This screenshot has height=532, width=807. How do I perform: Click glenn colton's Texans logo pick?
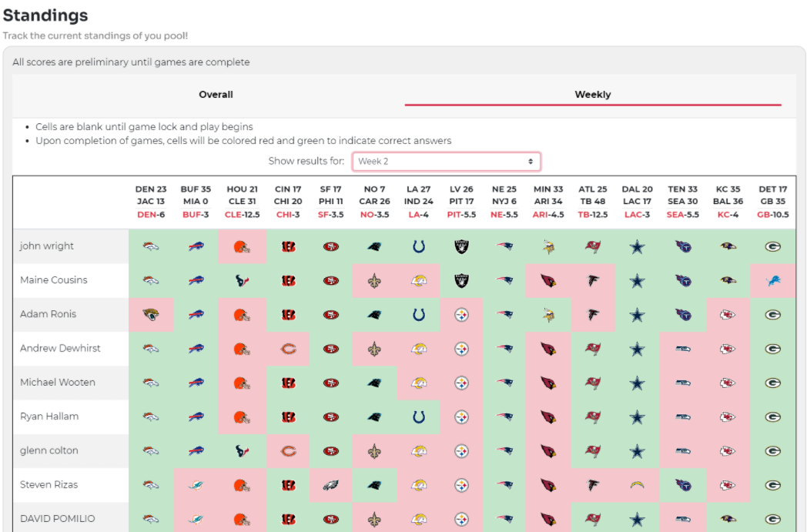tap(242, 451)
